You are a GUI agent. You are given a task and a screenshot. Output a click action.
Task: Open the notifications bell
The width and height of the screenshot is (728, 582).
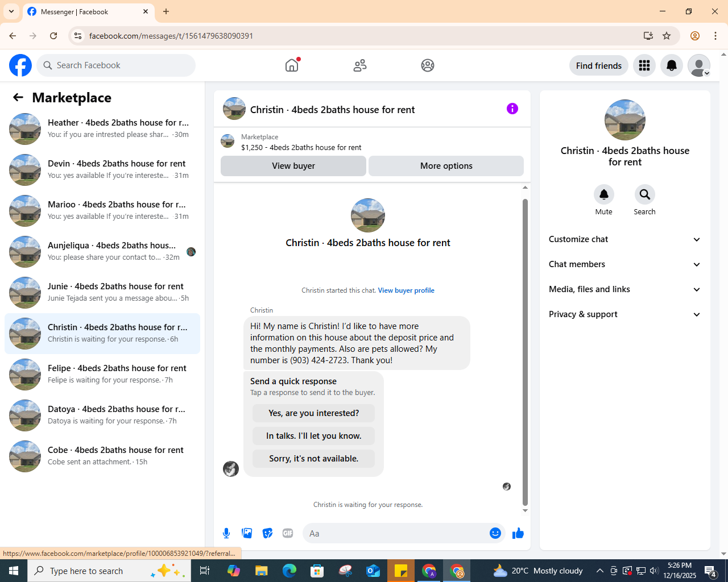pos(672,65)
